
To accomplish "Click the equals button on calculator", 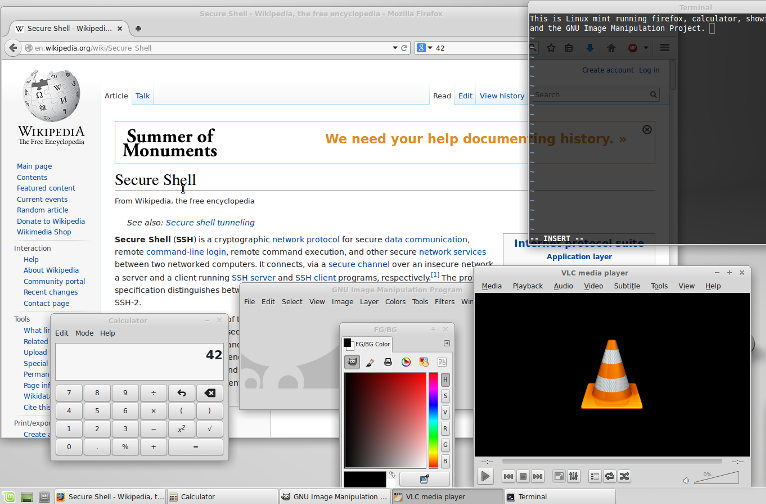I will click(196, 446).
